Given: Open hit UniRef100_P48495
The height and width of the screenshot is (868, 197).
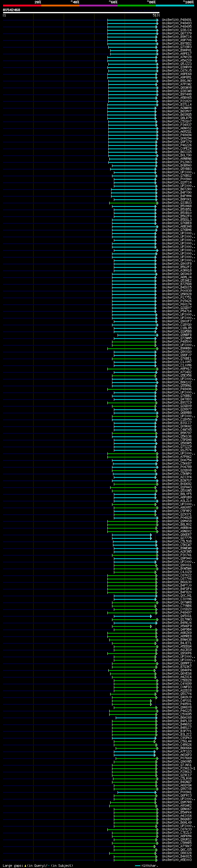Looking at the screenshot, I should (177, 26).
